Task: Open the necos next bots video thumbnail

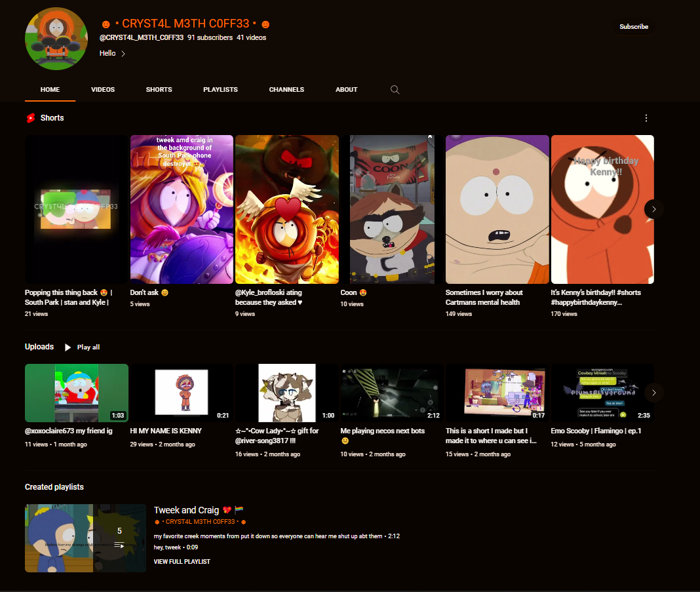Action: (x=392, y=393)
